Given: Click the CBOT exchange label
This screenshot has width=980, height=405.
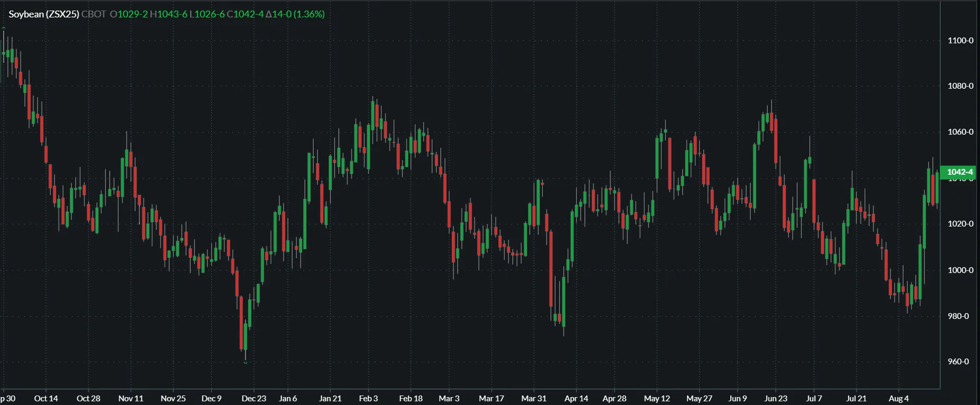Looking at the screenshot, I should click(94, 14).
